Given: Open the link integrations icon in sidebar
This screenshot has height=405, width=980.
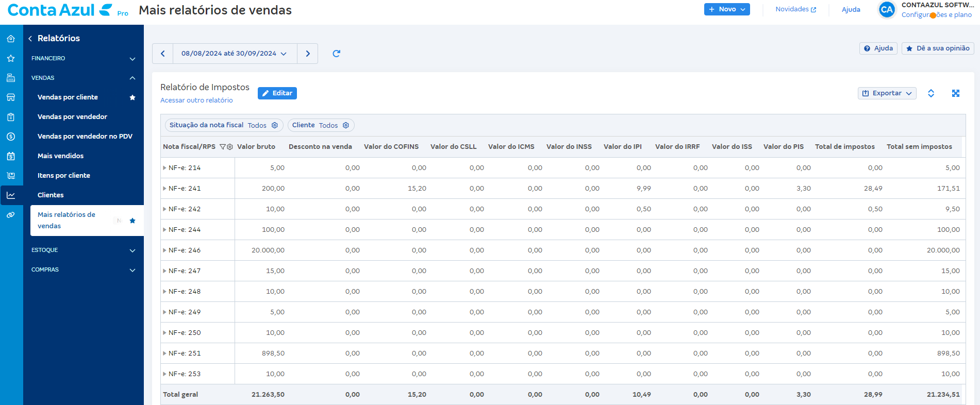Looking at the screenshot, I should coord(11,215).
